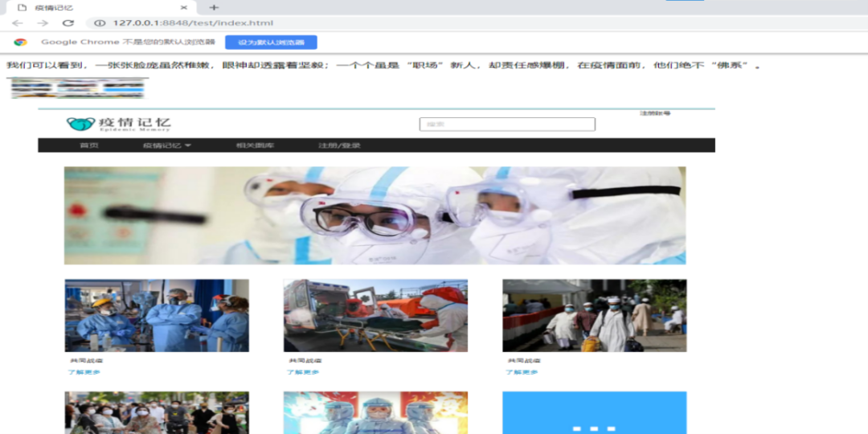The height and width of the screenshot is (434, 868).
Task: Click the site info icon in the address bar
Action: (x=100, y=23)
